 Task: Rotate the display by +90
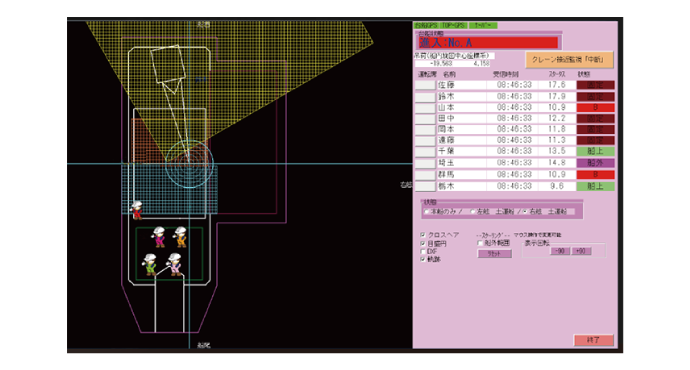tap(581, 251)
